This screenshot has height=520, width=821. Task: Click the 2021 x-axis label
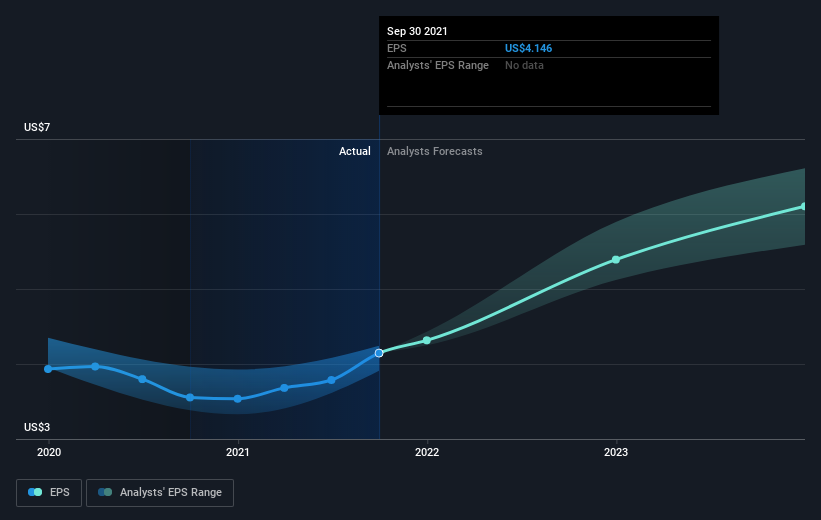pyautogui.click(x=238, y=452)
